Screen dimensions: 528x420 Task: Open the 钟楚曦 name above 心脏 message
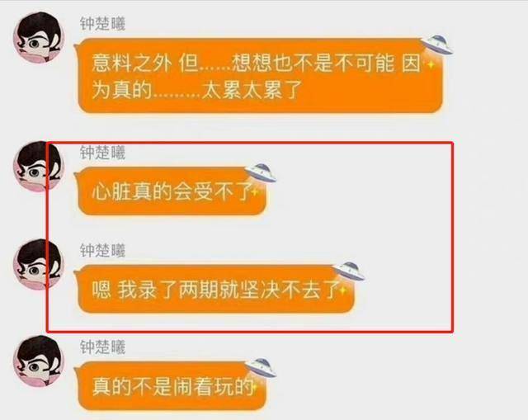click(x=102, y=153)
